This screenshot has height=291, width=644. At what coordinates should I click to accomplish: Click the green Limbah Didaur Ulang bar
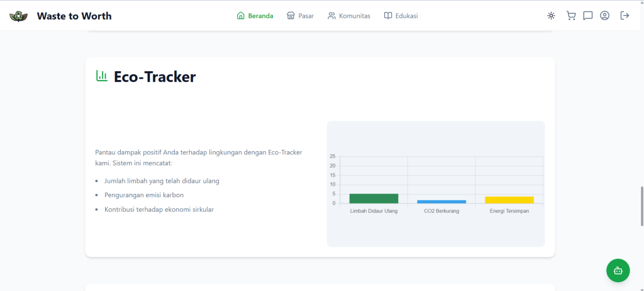374,198
